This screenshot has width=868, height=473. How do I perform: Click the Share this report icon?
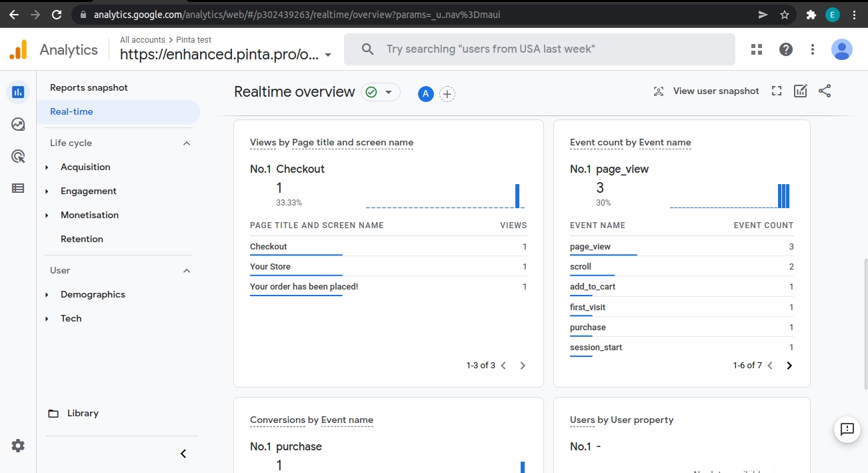click(x=825, y=91)
